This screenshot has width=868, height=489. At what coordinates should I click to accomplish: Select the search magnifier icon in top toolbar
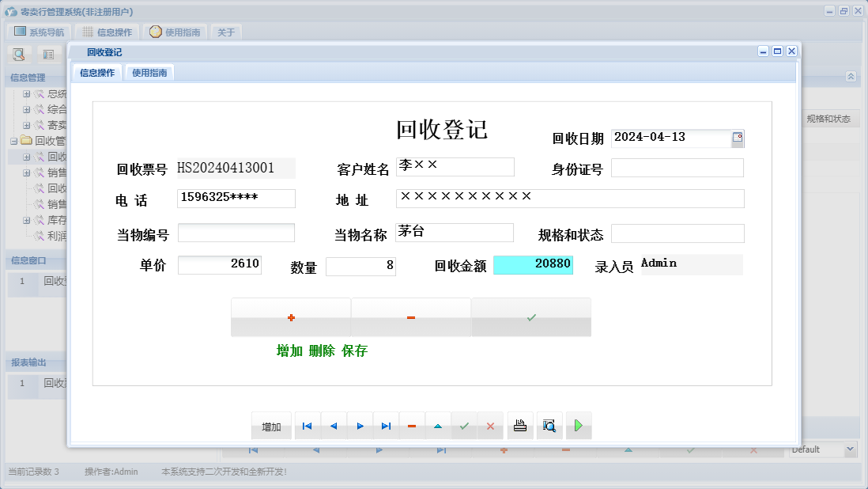coord(19,53)
